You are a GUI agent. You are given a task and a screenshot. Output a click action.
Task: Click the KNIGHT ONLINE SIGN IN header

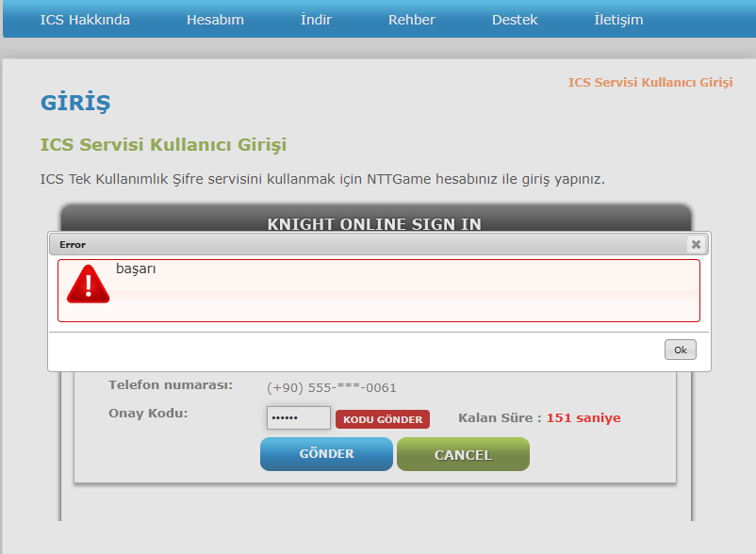(374, 224)
